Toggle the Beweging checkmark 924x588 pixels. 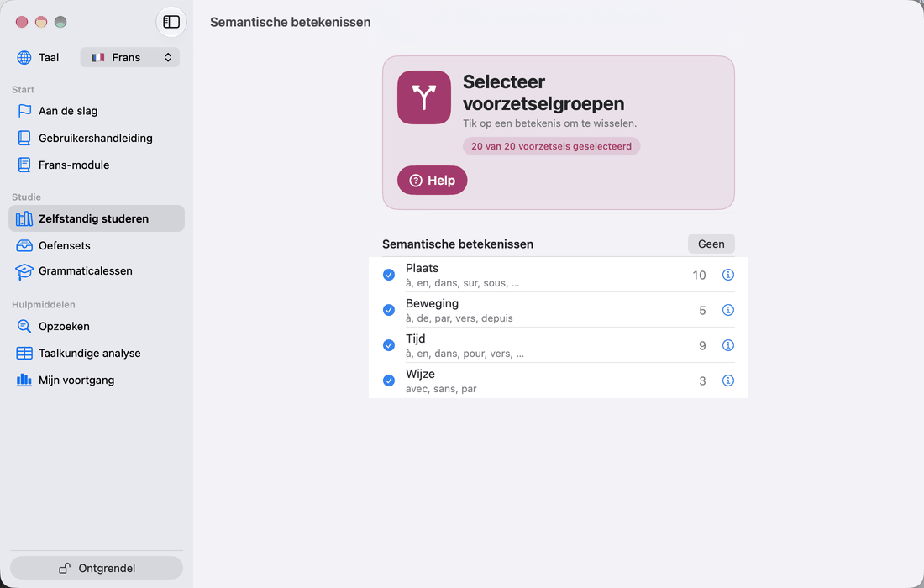(x=389, y=310)
